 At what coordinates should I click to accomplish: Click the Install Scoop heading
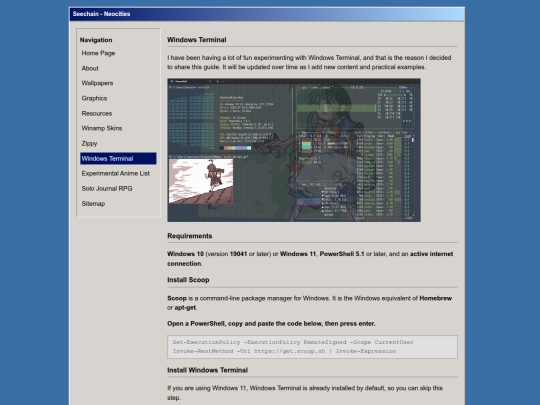[x=188, y=280]
